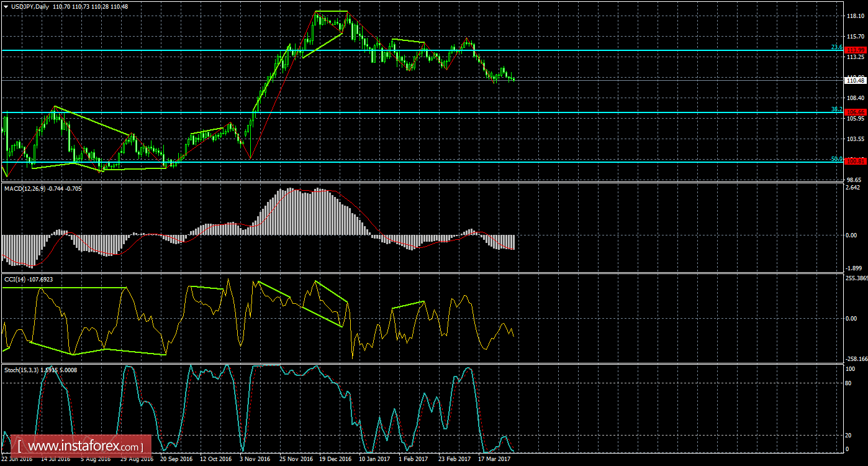Click the red 113.99 price tag

tap(856, 50)
